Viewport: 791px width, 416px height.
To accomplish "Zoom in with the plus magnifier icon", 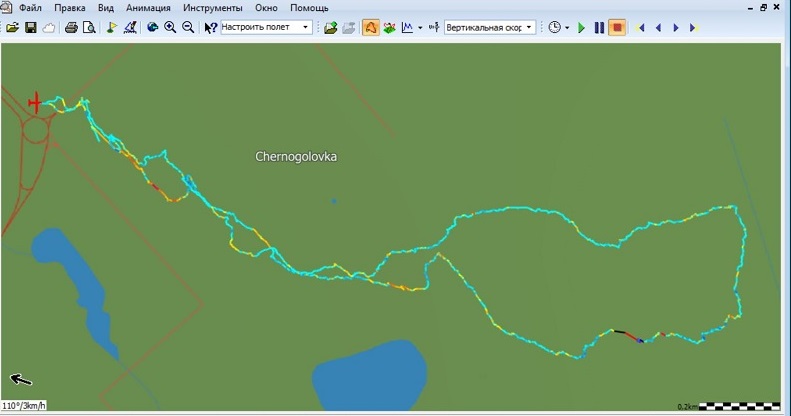I will pyautogui.click(x=171, y=28).
